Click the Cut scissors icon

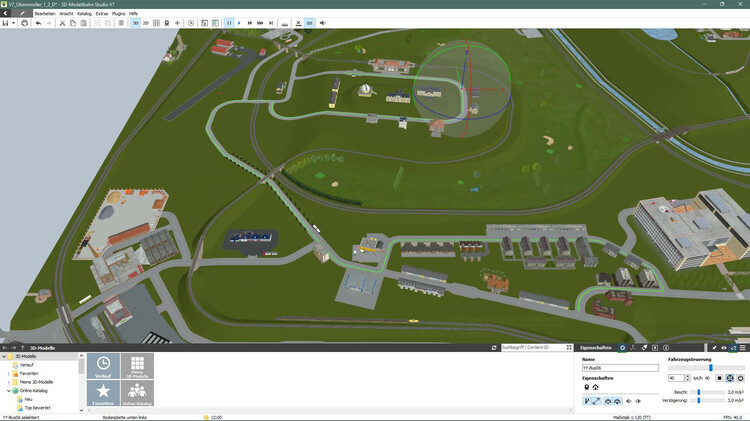(62, 22)
